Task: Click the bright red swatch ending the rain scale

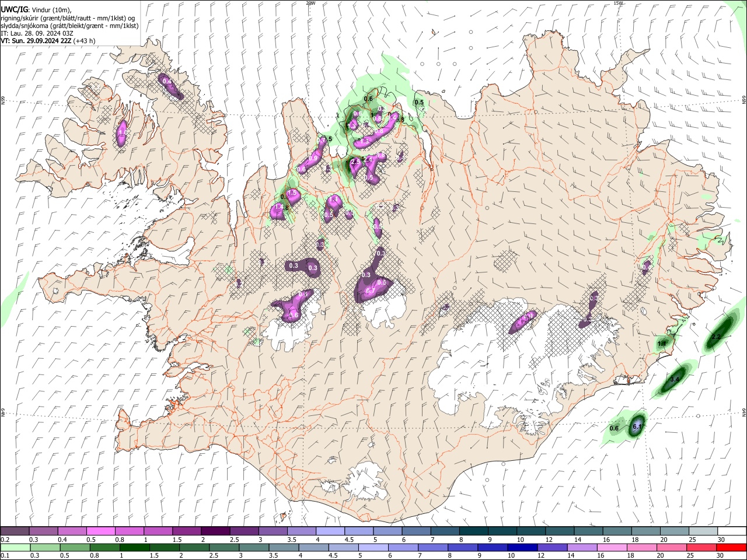Action: [731, 547]
